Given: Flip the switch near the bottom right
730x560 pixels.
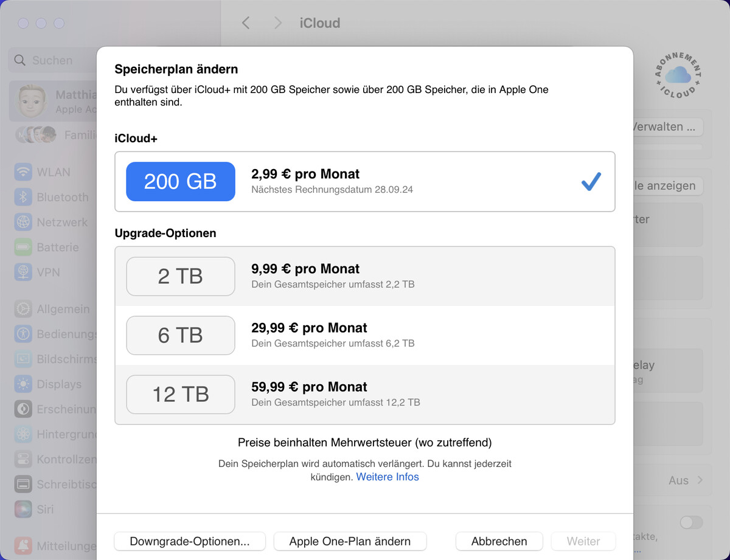Looking at the screenshot, I should pyautogui.click(x=690, y=522).
